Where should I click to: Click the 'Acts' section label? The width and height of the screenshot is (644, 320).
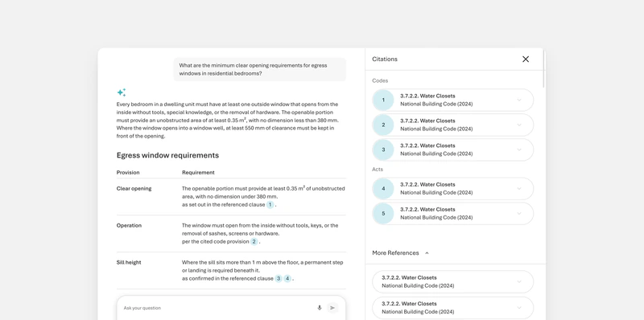[x=378, y=169]
